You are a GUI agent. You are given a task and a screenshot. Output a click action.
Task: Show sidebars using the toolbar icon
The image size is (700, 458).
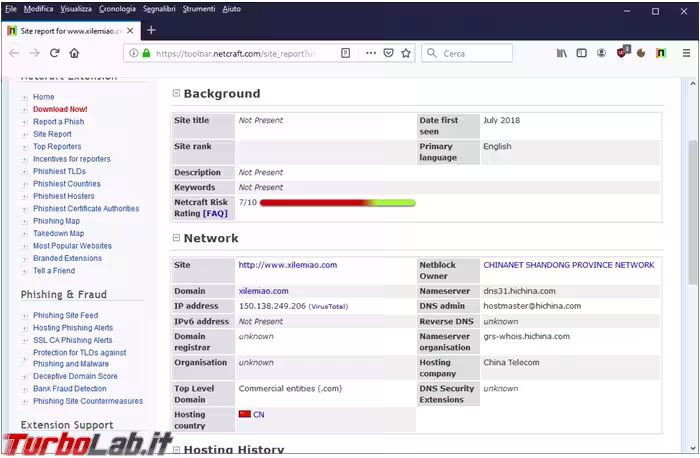[582, 53]
